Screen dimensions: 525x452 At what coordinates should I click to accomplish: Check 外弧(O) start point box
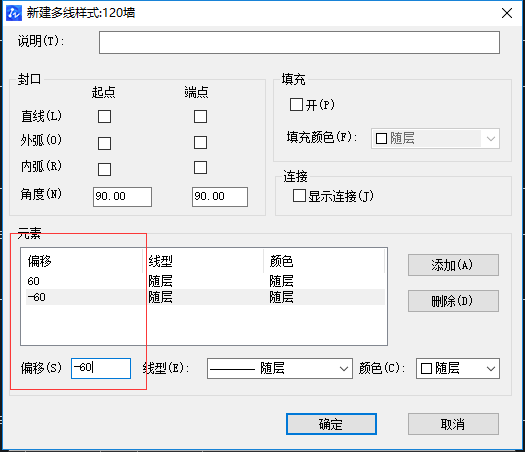pyautogui.click(x=104, y=143)
